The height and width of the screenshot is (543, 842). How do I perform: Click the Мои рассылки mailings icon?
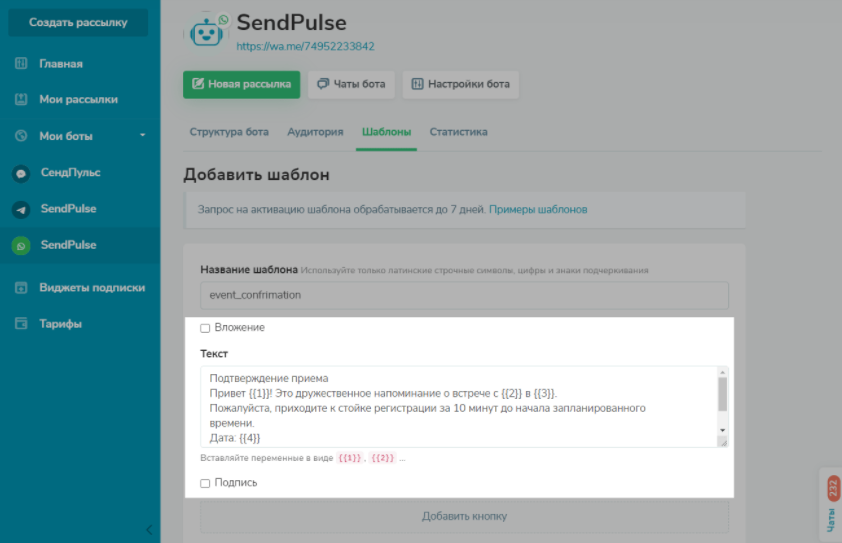(x=20, y=100)
